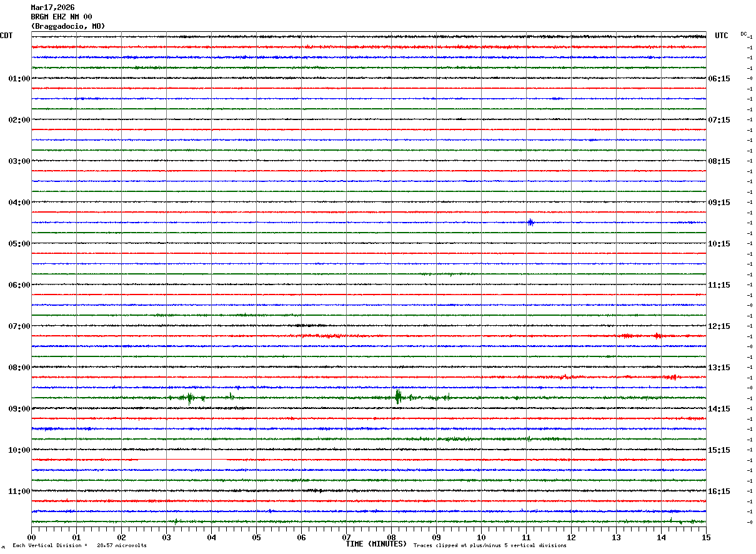Image resolution: width=756 pixels, height=554 pixels.
Task: Select minute 12 on the time axis
Action: 571,536
